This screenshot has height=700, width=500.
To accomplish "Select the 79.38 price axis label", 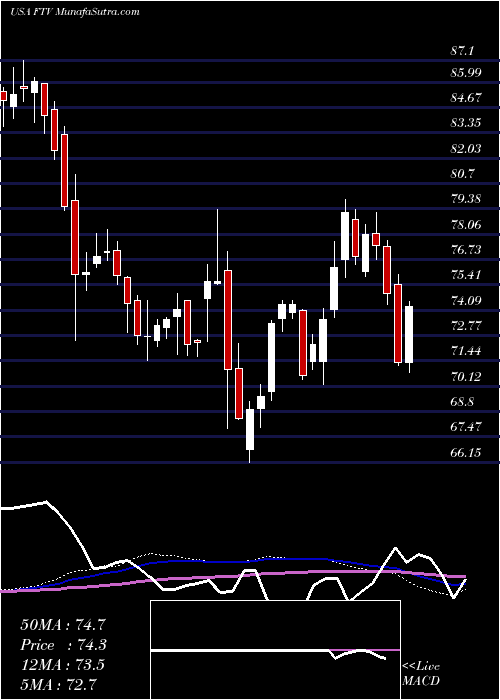I will coord(467,198).
